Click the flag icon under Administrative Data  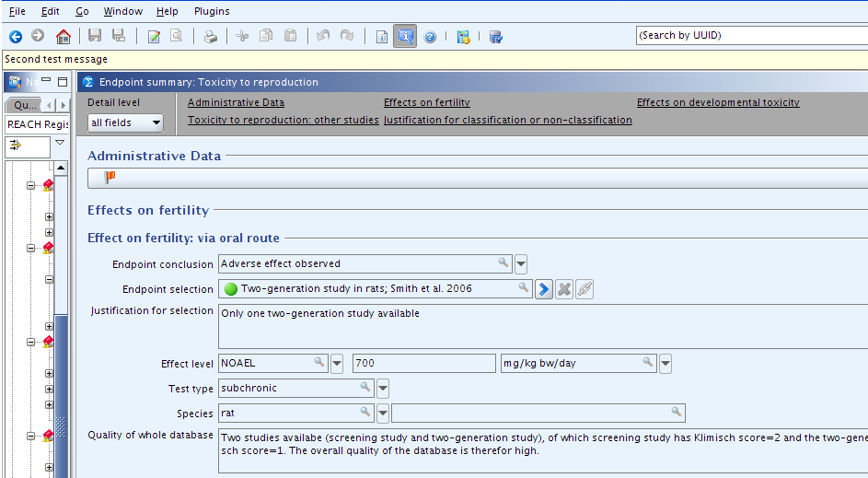(110, 177)
